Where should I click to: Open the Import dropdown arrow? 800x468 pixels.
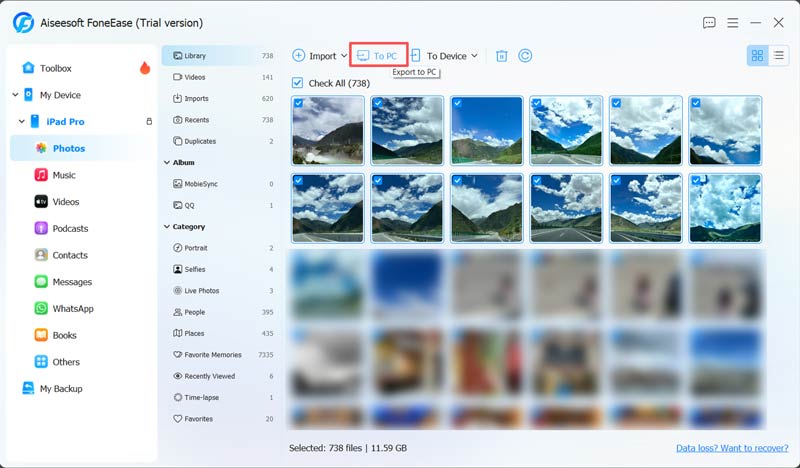[344, 56]
